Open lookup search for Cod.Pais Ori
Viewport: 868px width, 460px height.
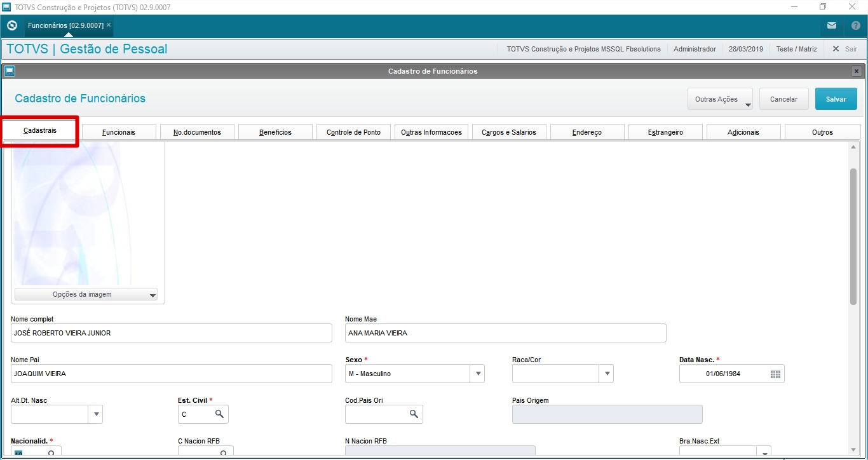point(414,414)
